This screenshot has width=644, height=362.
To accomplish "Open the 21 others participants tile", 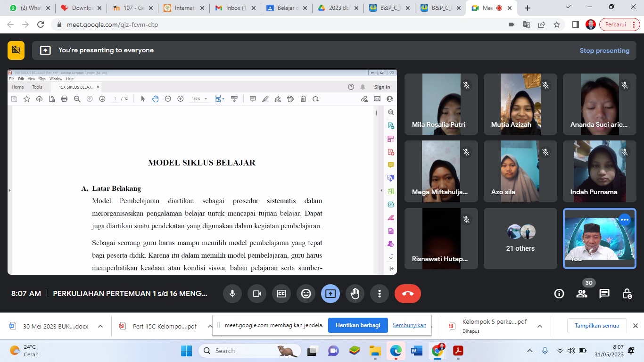I will click(520, 239).
